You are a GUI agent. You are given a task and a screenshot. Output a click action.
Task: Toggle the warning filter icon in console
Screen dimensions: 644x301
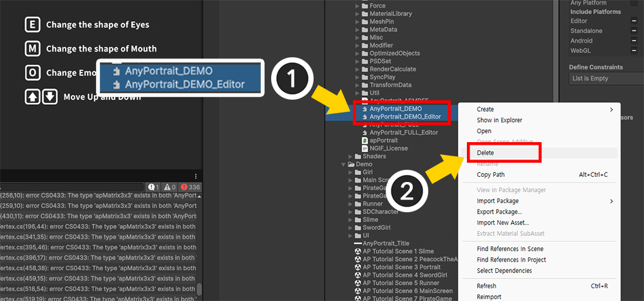pyautogui.click(x=171, y=187)
